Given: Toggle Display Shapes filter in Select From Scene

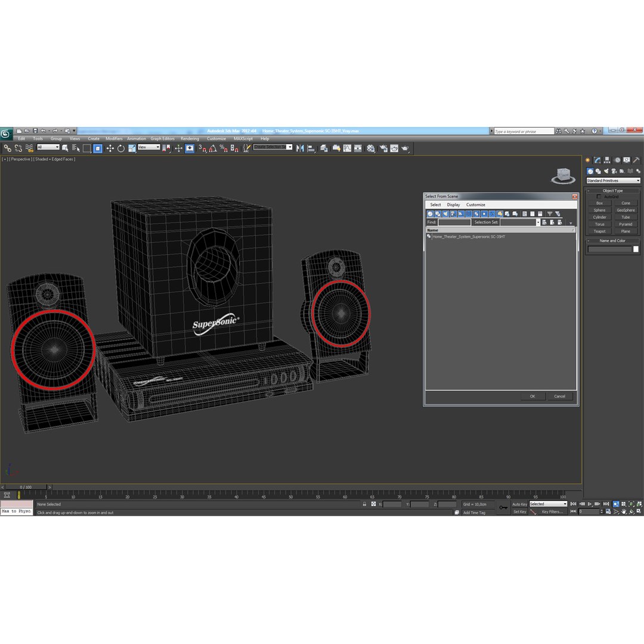Looking at the screenshot, I should point(438,214).
